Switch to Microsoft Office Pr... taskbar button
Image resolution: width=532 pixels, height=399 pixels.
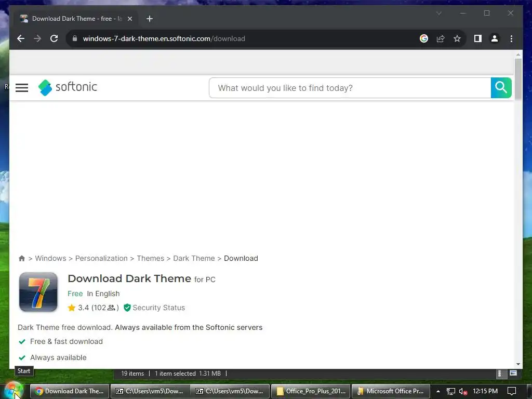(x=391, y=391)
